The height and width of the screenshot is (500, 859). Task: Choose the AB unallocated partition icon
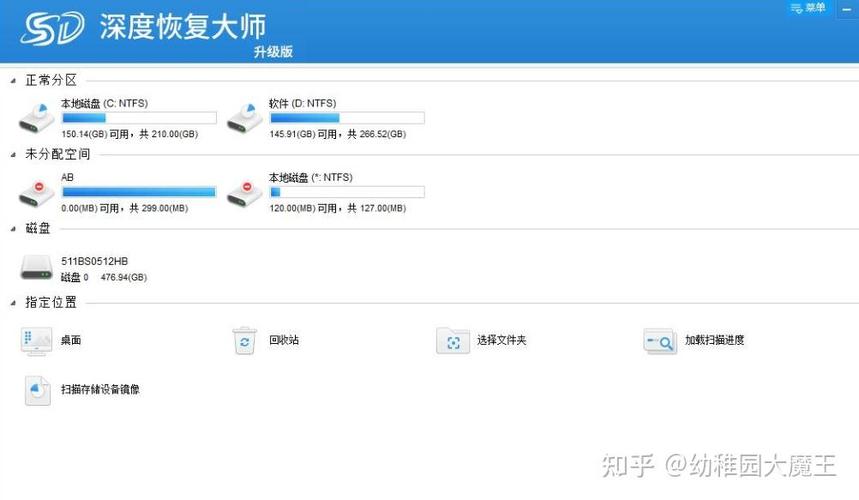tap(37, 193)
